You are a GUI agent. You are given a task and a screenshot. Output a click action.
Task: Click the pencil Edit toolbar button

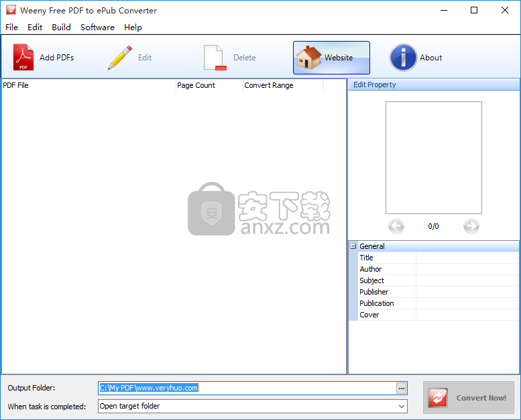click(x=129, y=58)
